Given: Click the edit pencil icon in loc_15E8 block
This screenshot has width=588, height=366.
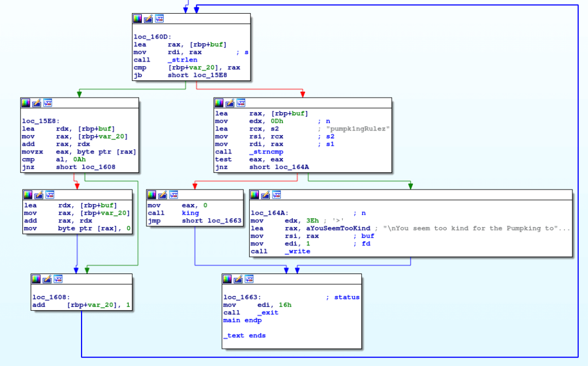Looking at the screenshot, I should (x=36, y=103).
